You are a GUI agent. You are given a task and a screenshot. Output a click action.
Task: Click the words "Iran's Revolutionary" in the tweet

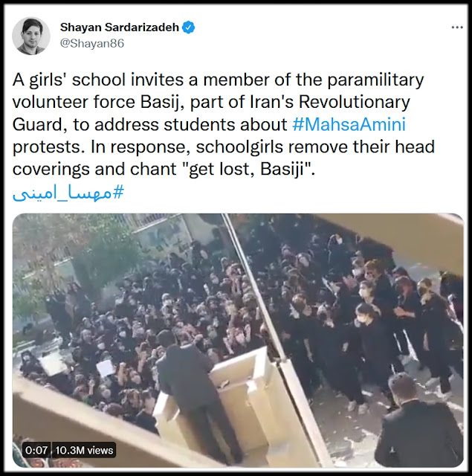pos(330,102)
